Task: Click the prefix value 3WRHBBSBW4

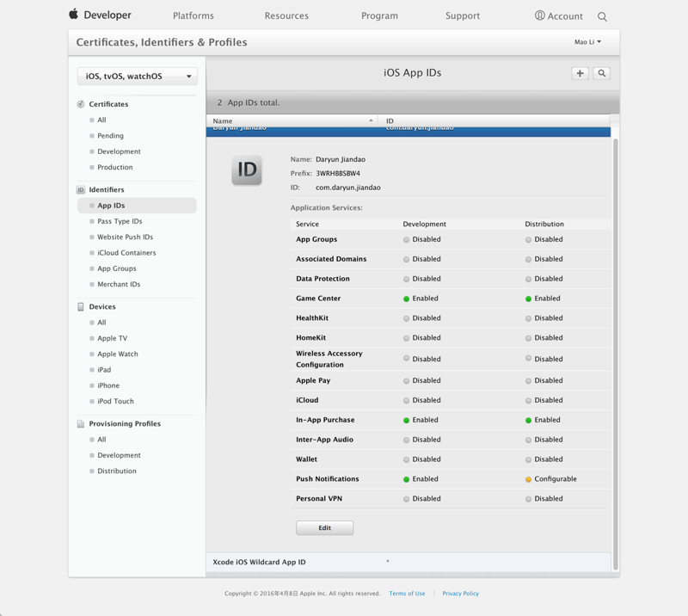Action: [338, 174]
